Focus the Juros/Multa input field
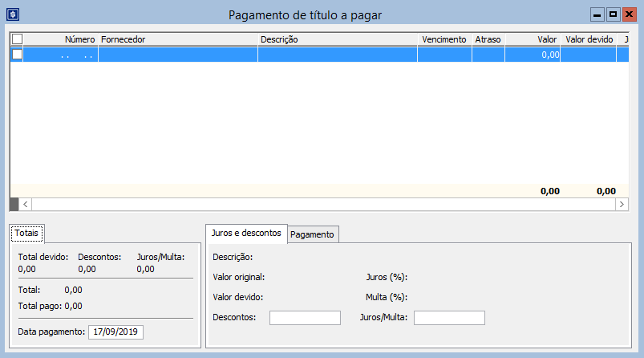Screen dimensions: 644x358 (x=449, y=318)
